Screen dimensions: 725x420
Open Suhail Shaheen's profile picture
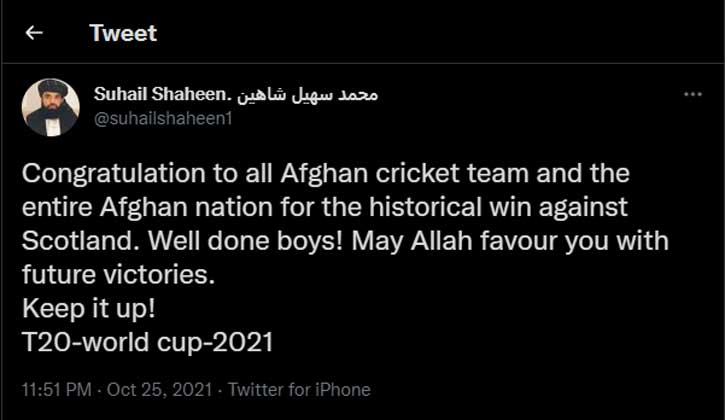(50, 107)
